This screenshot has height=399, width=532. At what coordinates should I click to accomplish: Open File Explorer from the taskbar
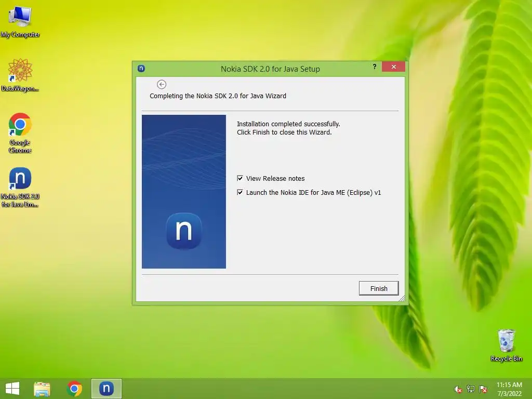42,389
